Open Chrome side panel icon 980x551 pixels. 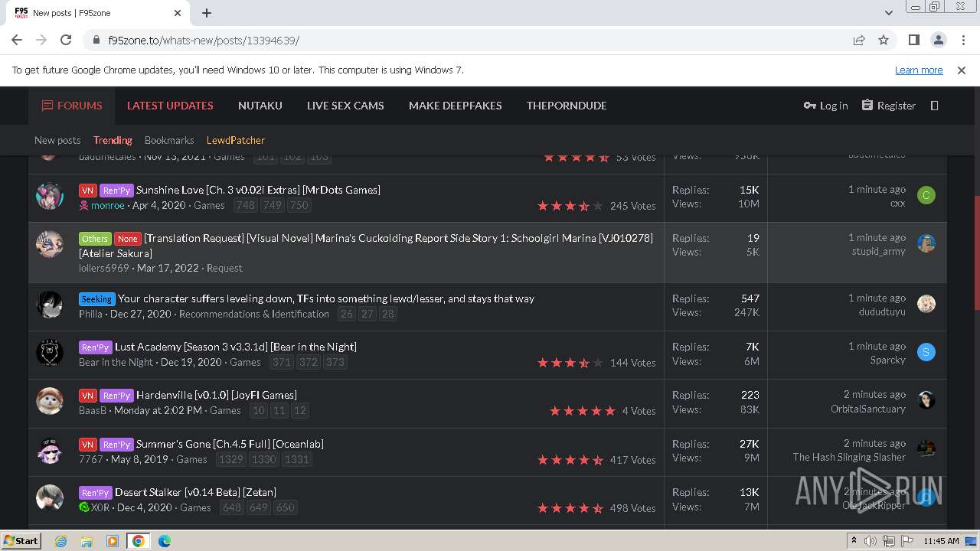[913, 40]
